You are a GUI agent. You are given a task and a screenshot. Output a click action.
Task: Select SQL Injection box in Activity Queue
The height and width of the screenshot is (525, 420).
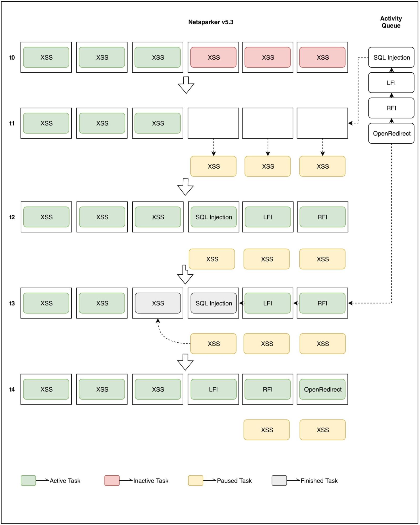pyautogui.click(x=391, y=57)
